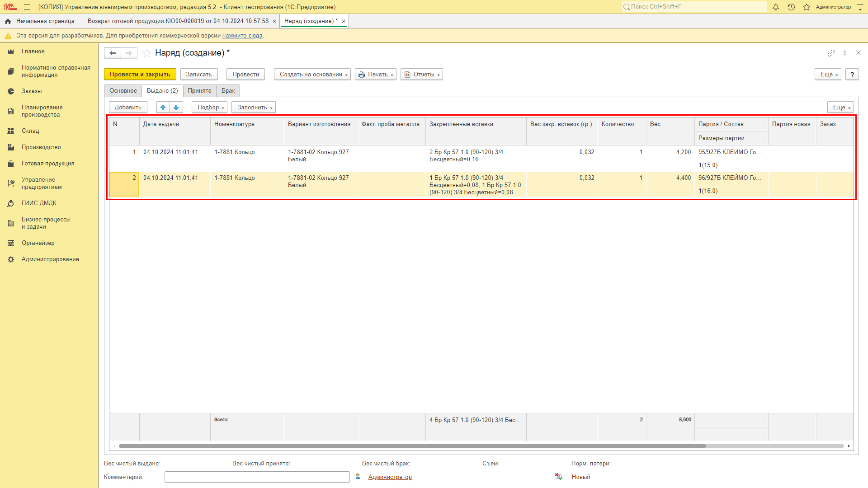The height and width of the screenshot is (488, 868).
Task: Focus the Комментарий input field
Action: (257, 477)
